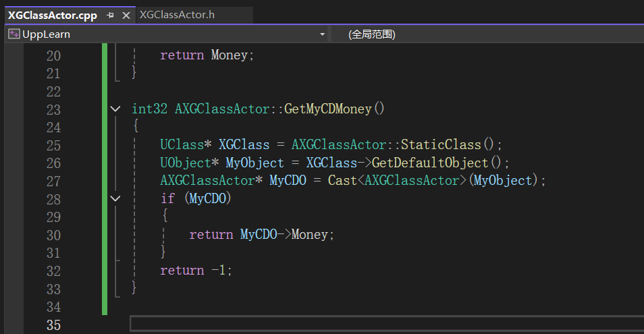
Task: Open the 全局范围 scope dropdown
Action: point(372,34)
